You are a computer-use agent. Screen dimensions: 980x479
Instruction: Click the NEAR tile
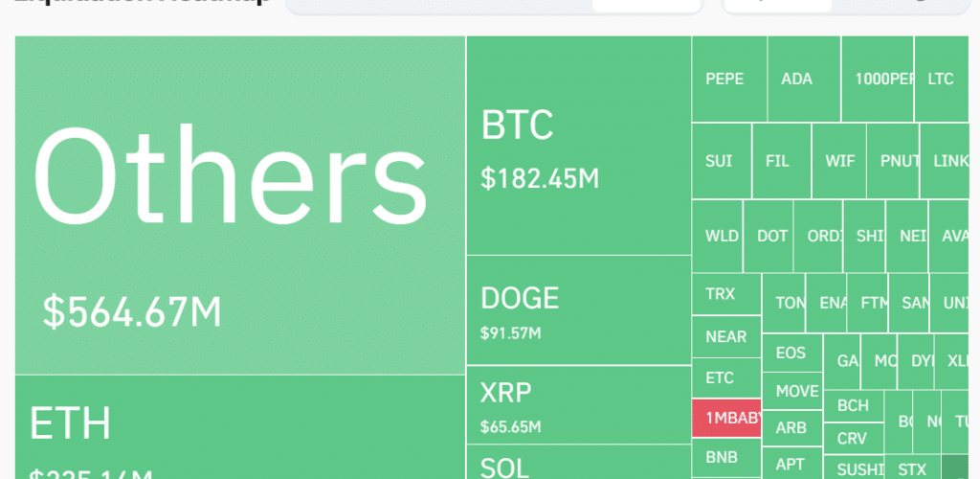725,337
